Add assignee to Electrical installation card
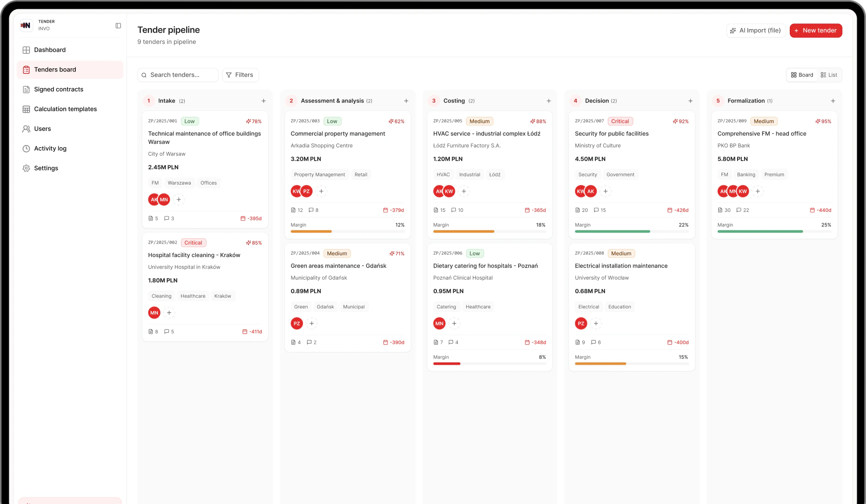This screenshot has height=504, width=866. pos(596,324)
